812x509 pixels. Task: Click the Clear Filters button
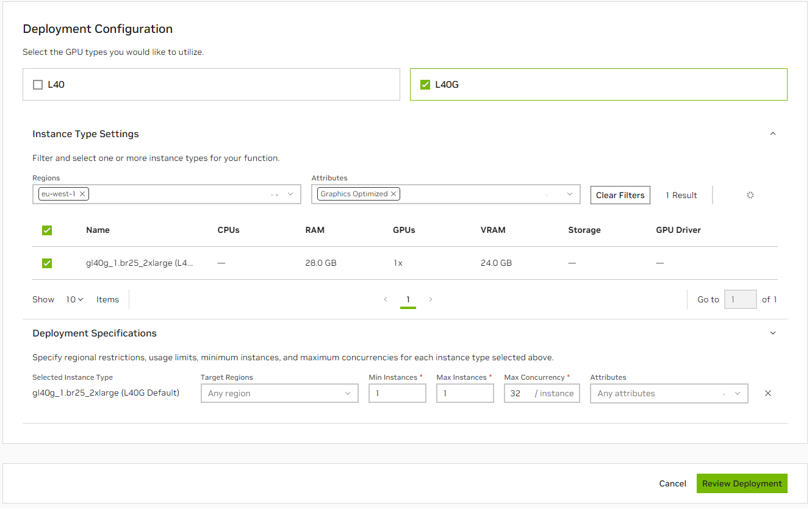click(x=620, y=195)
